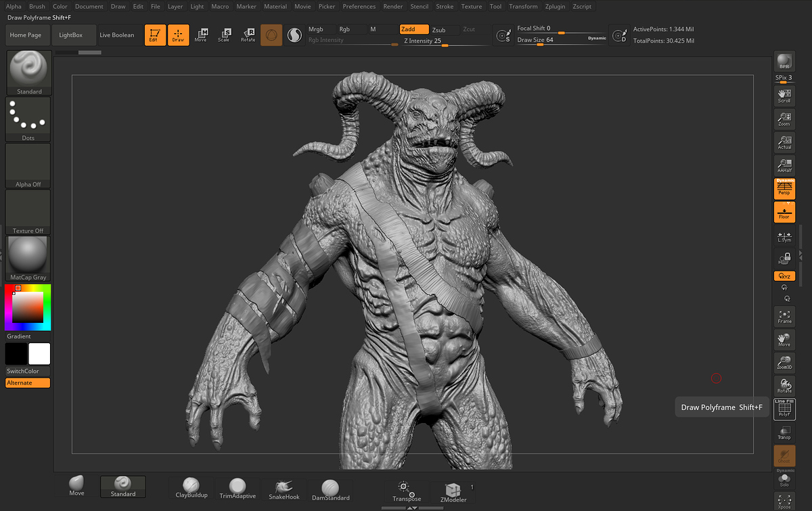The width and height of the screenshot is (812, 511).
Task: Select the Transpose brush icon
Action: (x=406, y=492)
